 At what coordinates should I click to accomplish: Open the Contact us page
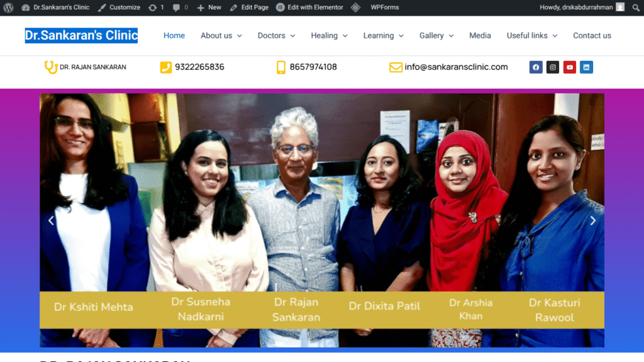[x=592, y=36]
